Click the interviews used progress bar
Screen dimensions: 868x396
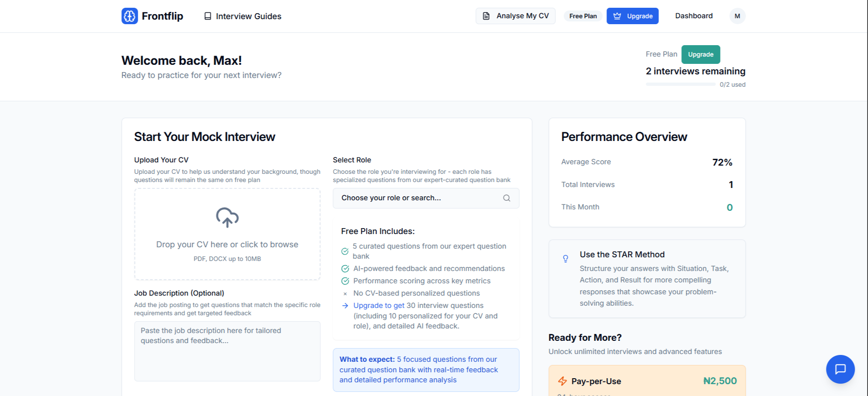(680, 84)
